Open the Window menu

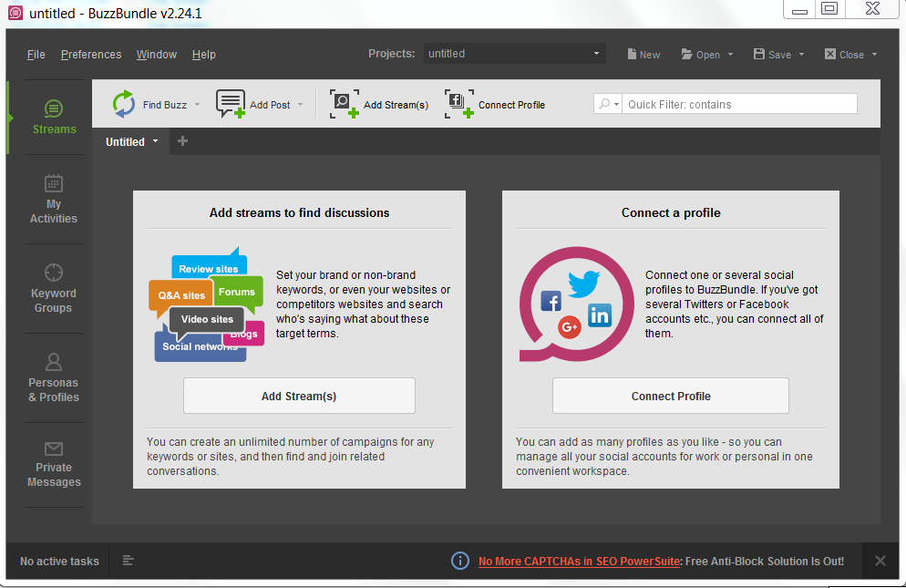click(x=157, y=55)
